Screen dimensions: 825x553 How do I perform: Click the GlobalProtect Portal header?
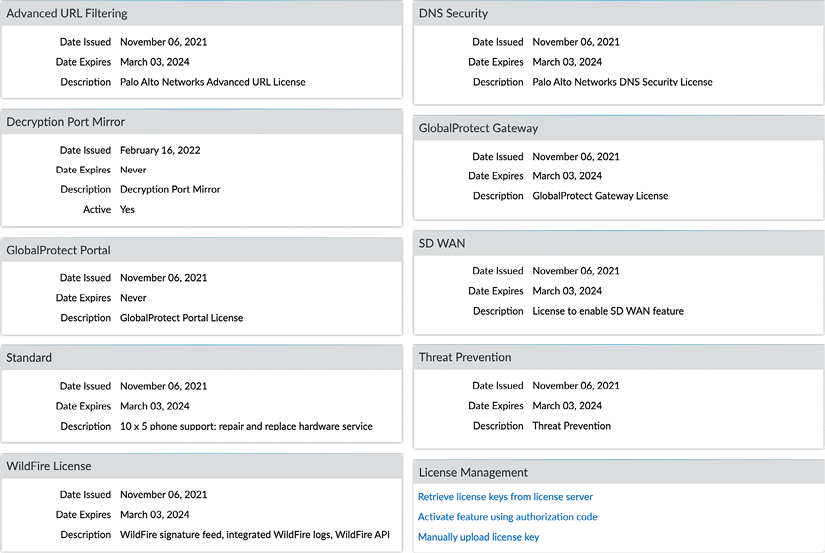(x=202, y=250)
